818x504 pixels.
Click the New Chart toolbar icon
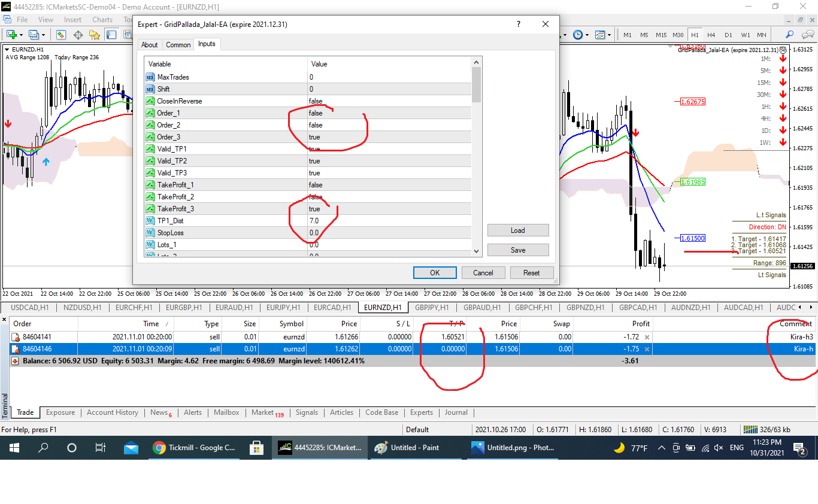coord(11,35)
